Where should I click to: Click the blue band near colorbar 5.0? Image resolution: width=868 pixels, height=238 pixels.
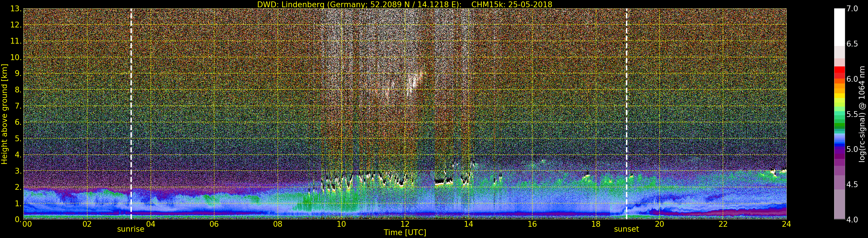839,145
